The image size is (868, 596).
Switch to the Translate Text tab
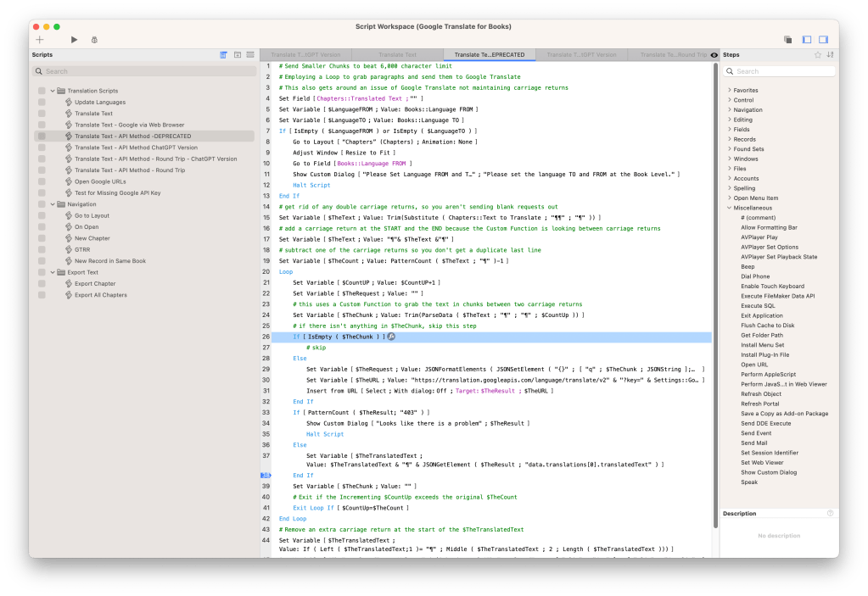[x=397, y=55]
